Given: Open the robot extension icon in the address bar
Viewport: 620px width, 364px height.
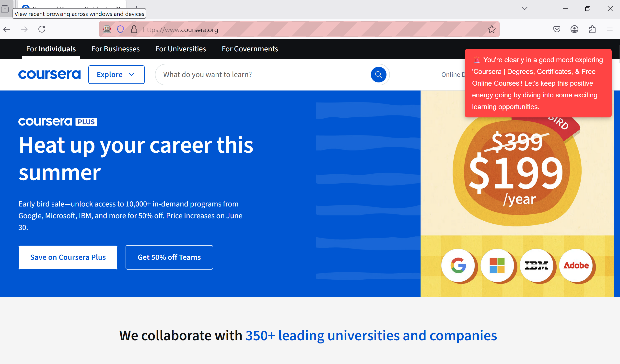Looking at the screenshot, I should tap(106, 29).
